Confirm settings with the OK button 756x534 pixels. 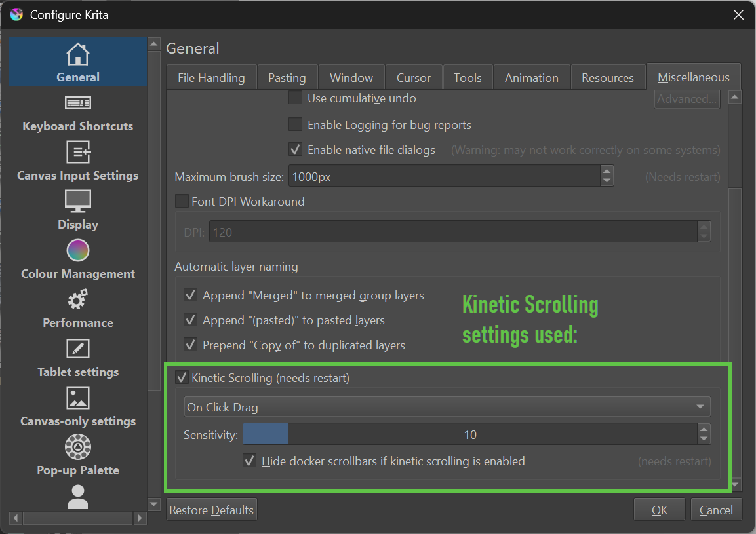[659, 509]
